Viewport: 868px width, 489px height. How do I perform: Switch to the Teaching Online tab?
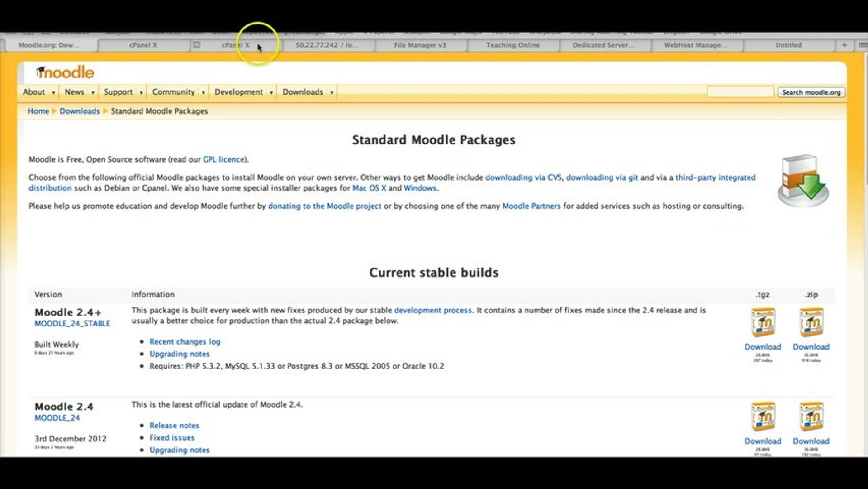coord(512,45)
